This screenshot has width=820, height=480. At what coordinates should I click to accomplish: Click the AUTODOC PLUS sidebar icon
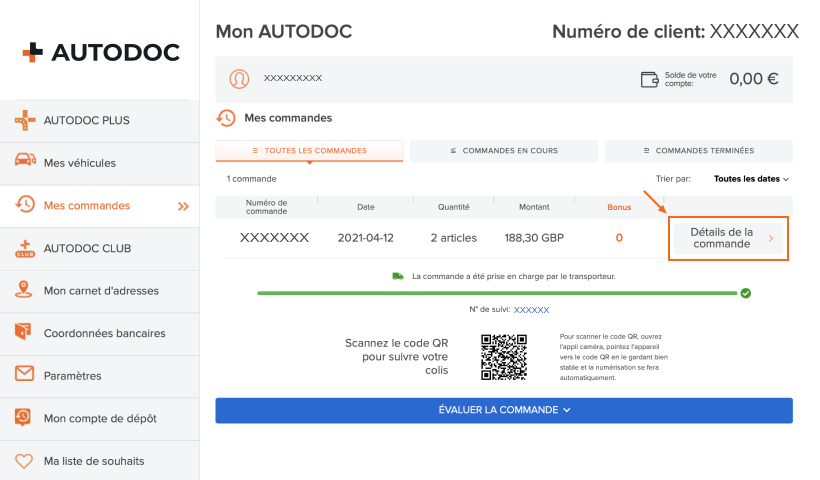(25, 121)
